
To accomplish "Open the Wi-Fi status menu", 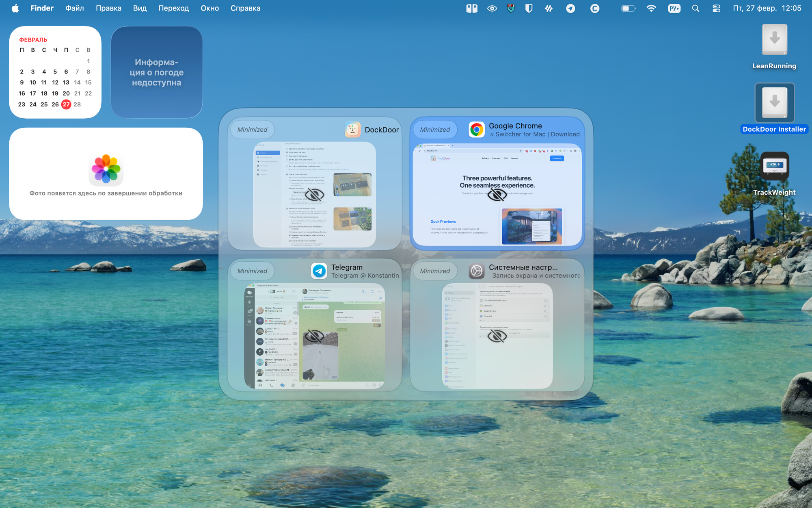I will click(x=651, y=9).
